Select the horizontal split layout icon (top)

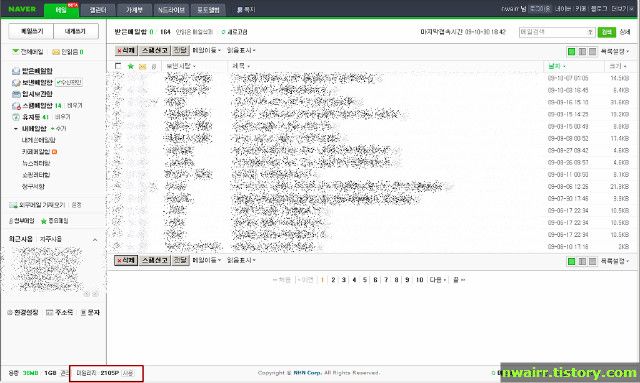[x=592, y=51]
